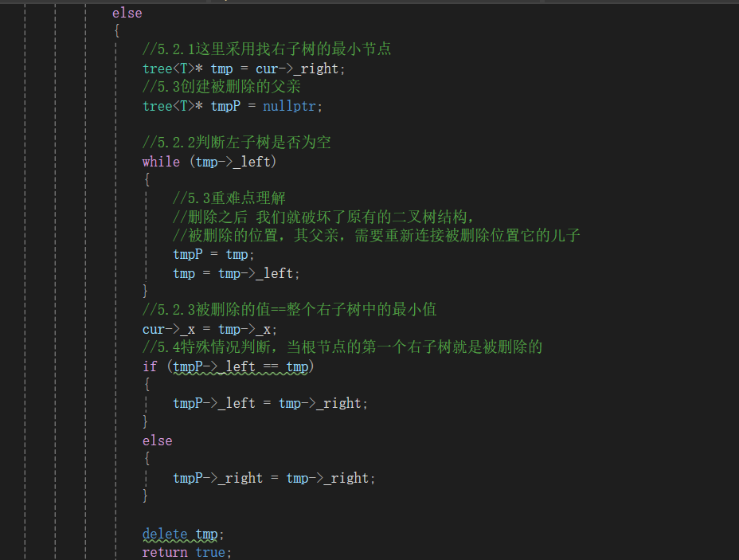
Task: Click the tmpP->_right = tmp->_right statement
Action: (273, 477)
